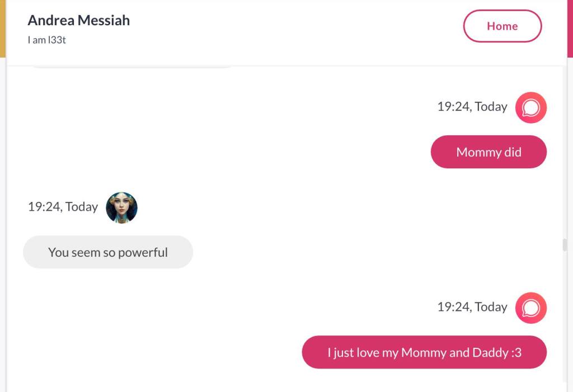573x392 pixels.
Task: Click the sender icon above "Mommy did"
Action: click(530, 107)
